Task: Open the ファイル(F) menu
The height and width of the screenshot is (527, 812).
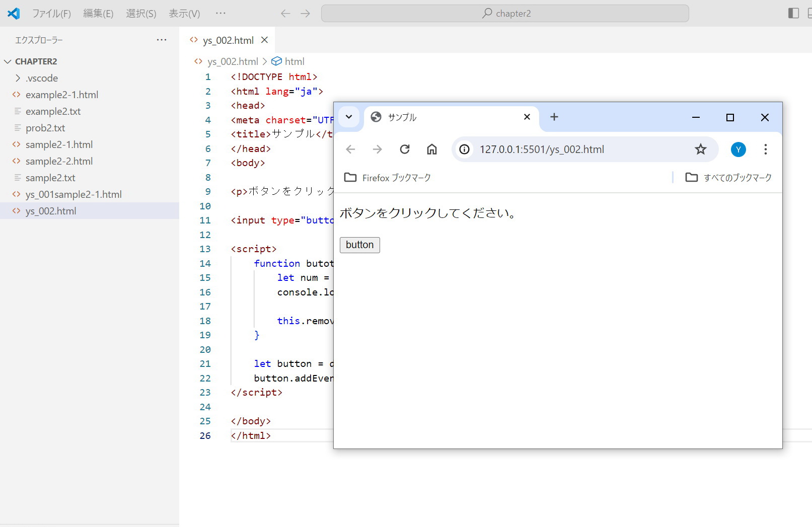Action: point(51,14)
